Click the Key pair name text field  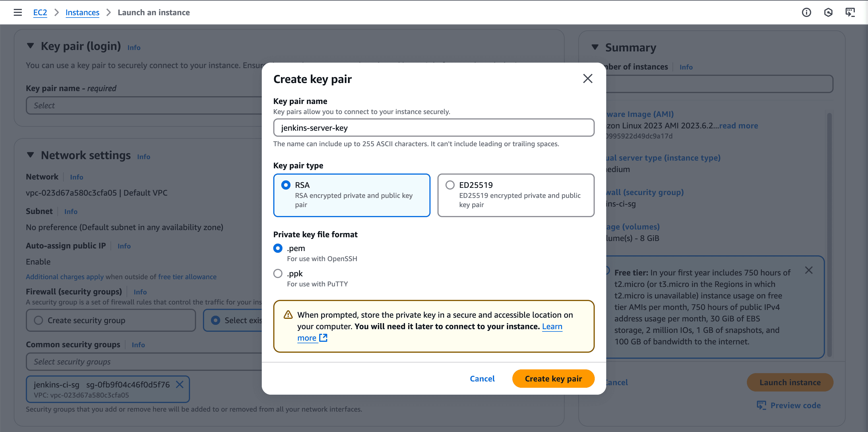pyautogui.click(x=433, y=128)
